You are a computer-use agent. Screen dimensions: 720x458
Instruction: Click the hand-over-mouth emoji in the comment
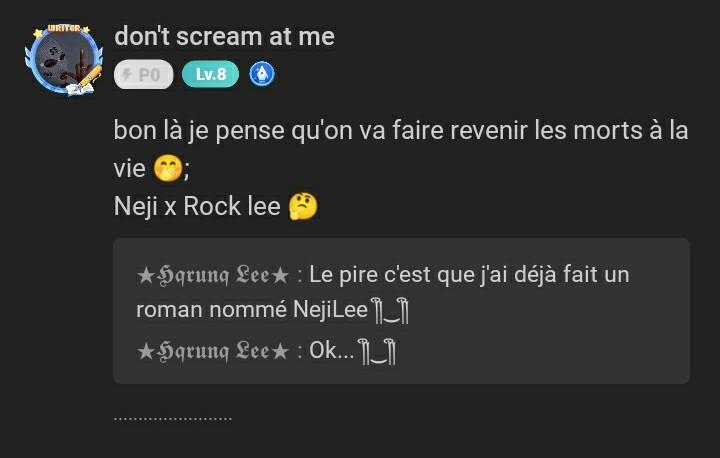(169, 168)
